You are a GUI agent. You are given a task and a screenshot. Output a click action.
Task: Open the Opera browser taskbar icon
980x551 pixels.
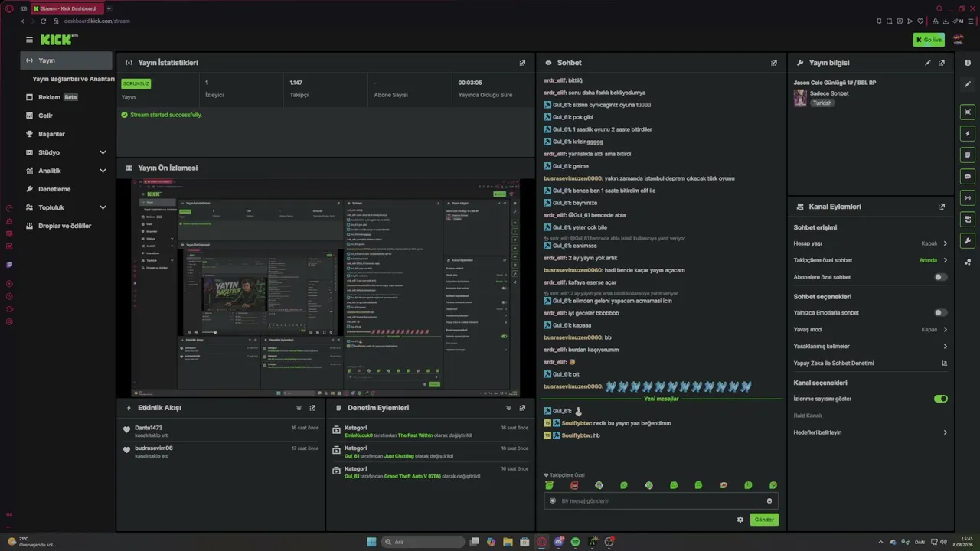(x=541, y=542)
